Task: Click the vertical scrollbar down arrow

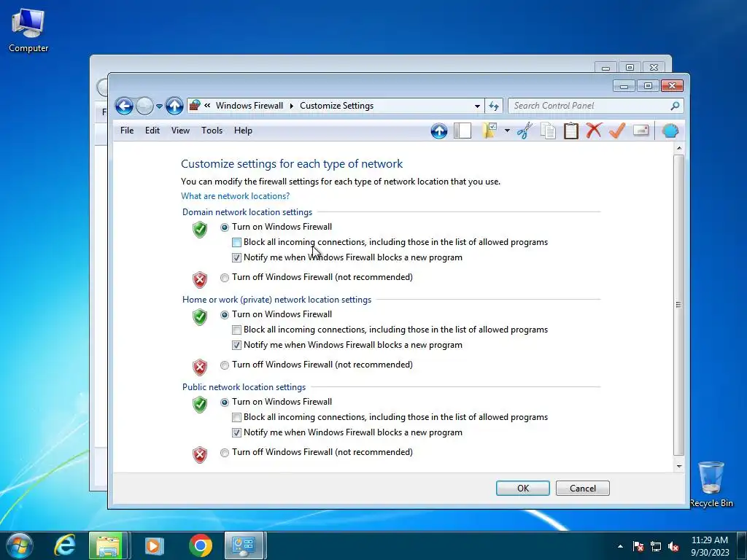Action: [679, 466]
